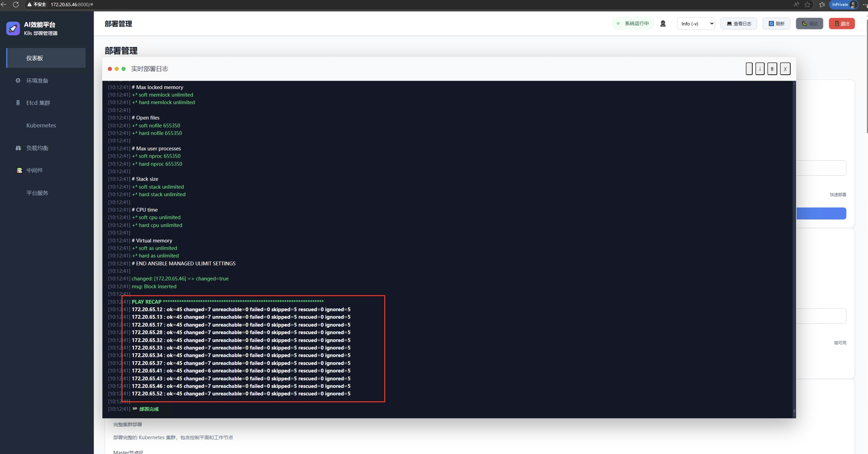Click the Etcd 集群 database icon
This screenshot has width=868, height=454.
[x=18, y=103]
